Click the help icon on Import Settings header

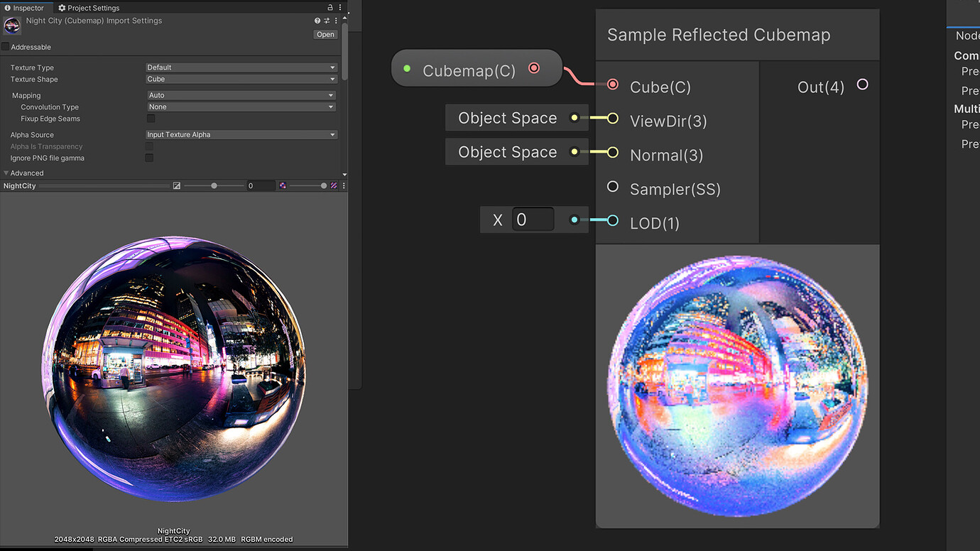click(317, 21)
